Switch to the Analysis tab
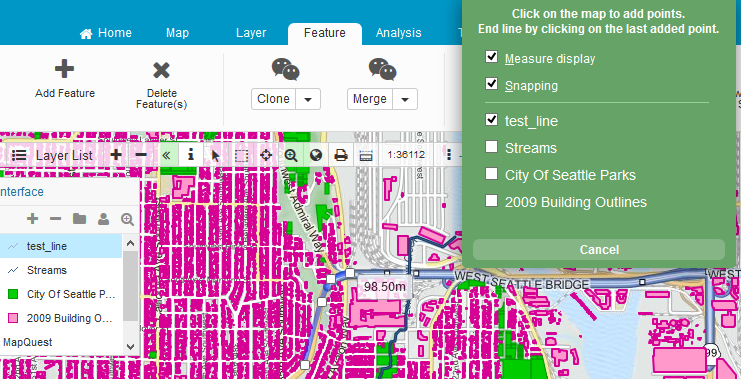 398,33
